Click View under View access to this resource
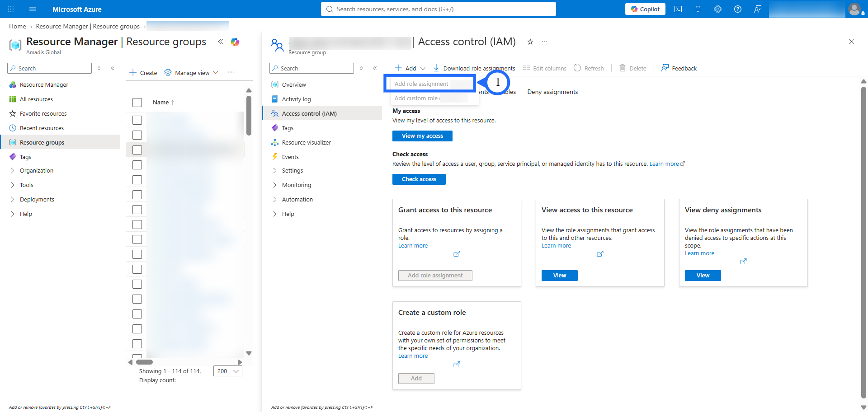Screen dimensions: 868x412 click(x=560, y=275)
